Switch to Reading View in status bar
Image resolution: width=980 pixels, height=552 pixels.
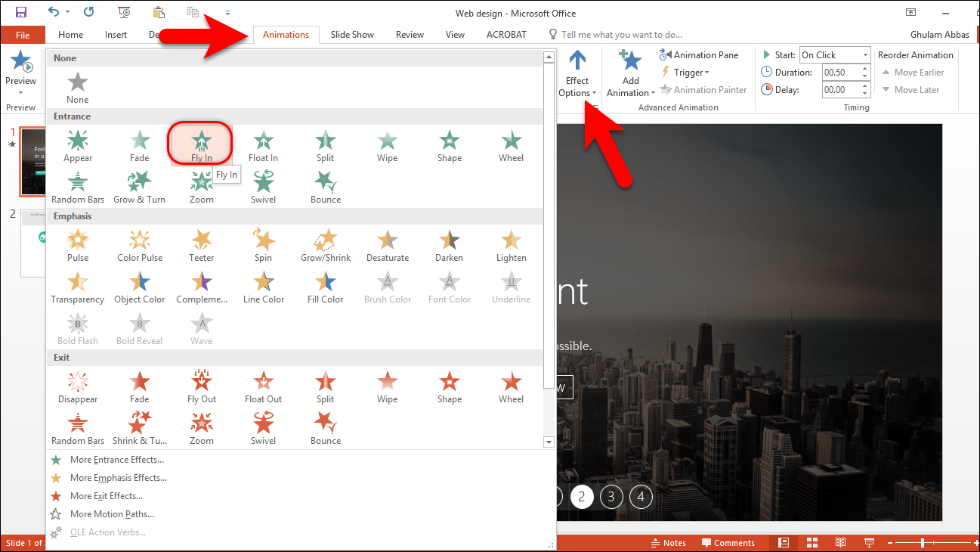coord(840,542)
